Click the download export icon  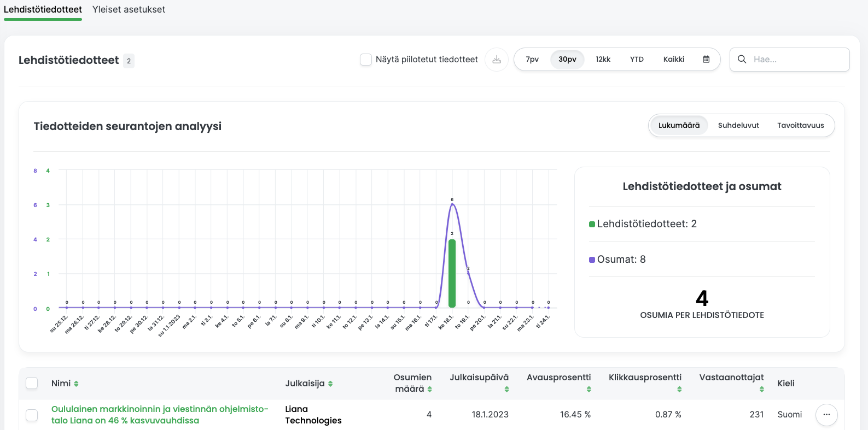click(x=497, y=60)
